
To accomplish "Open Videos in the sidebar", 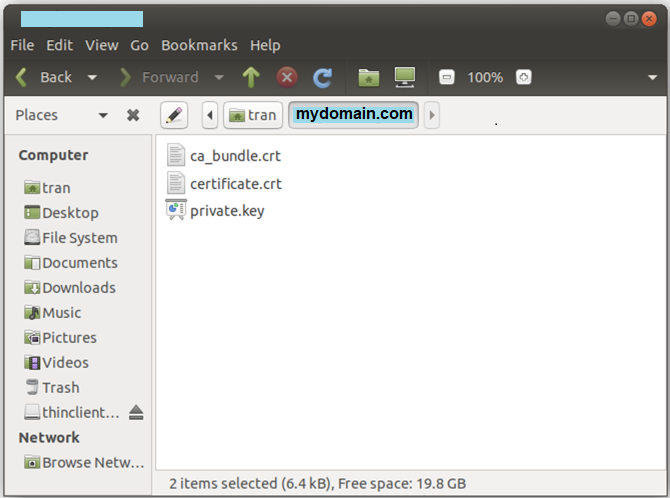I will (56, 362).
